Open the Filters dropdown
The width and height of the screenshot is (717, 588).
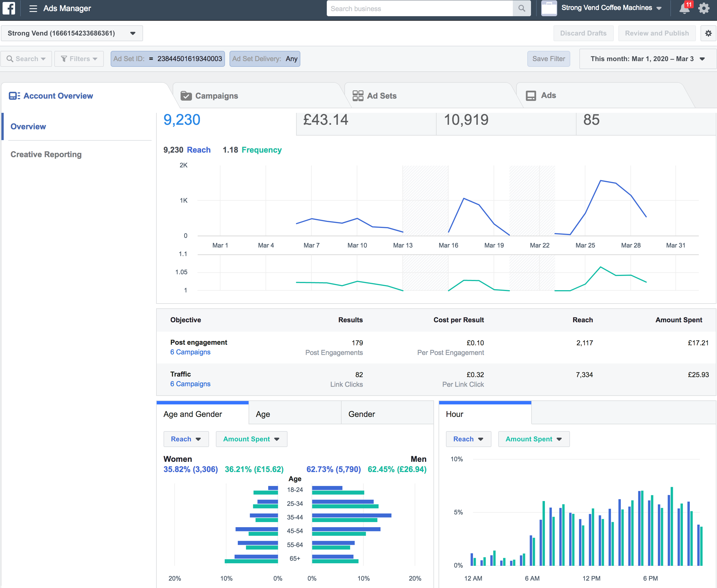click(x=79, y=59)
